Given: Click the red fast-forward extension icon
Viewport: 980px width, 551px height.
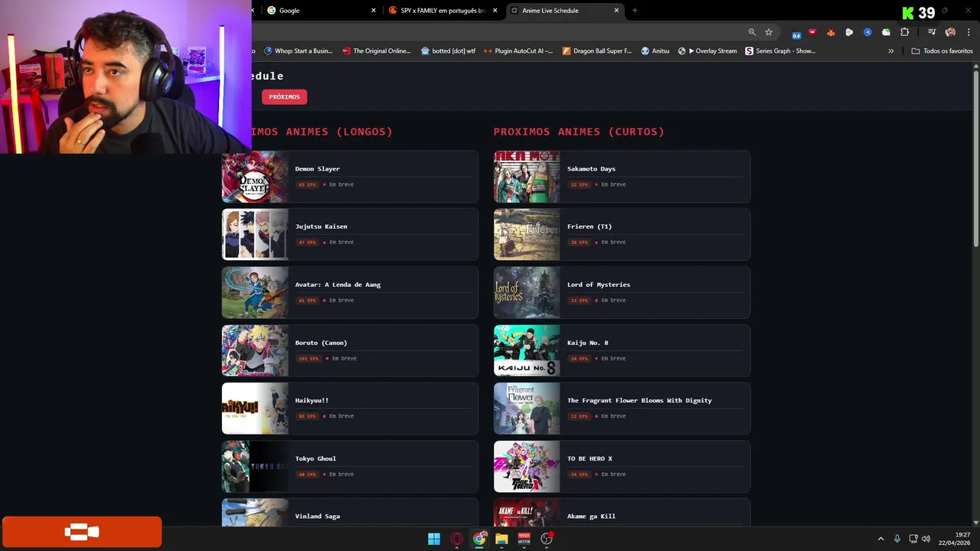Looking at the screenshot, I should click(812, 32).
